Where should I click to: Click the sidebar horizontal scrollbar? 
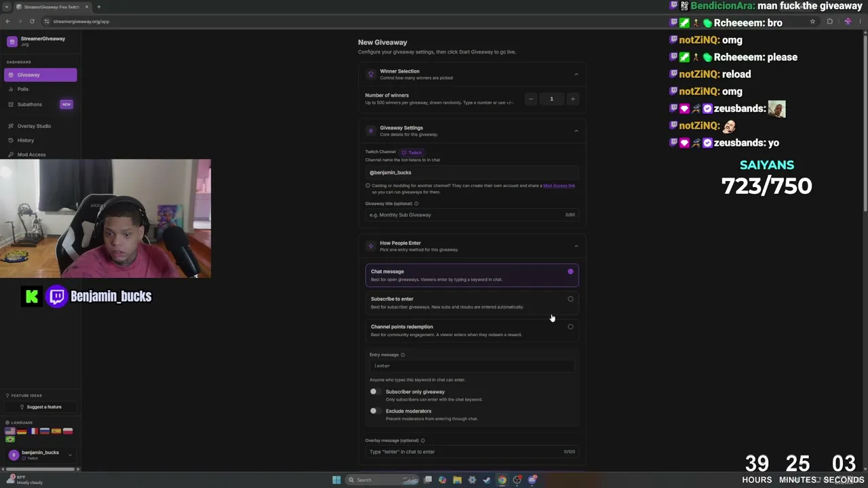41,469
